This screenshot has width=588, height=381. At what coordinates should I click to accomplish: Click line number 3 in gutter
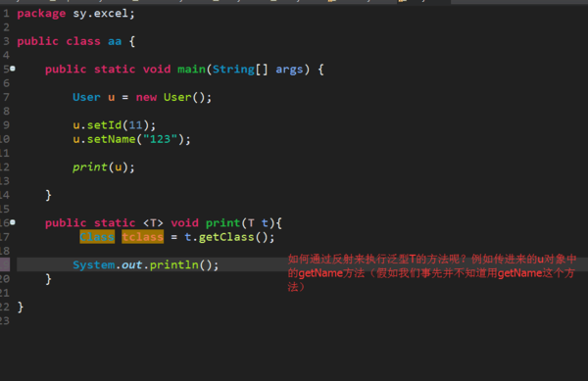(7, 41)
